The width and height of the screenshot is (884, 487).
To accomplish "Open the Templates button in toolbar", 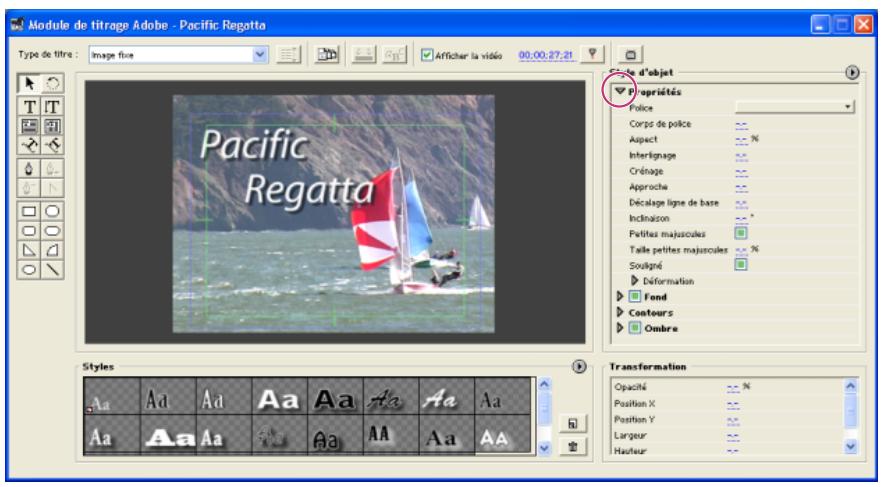I will [327, 55].
